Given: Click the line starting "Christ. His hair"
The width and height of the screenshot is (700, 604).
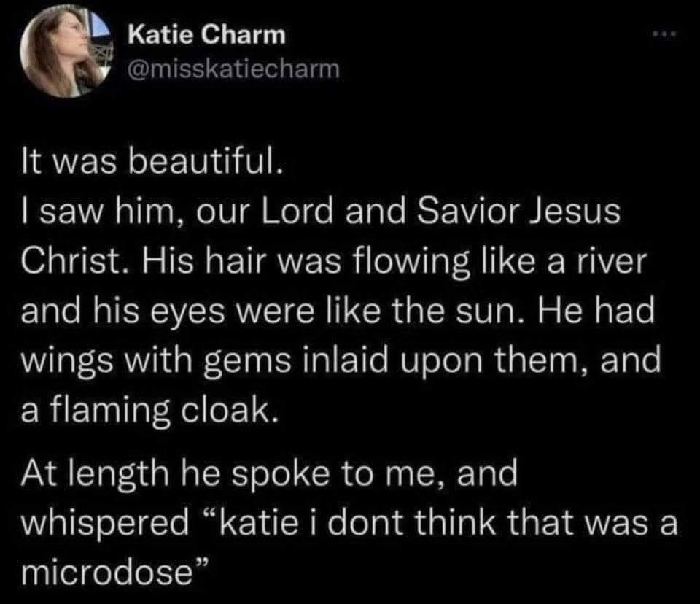Looking at the screenshot, I should pos(333,261).
